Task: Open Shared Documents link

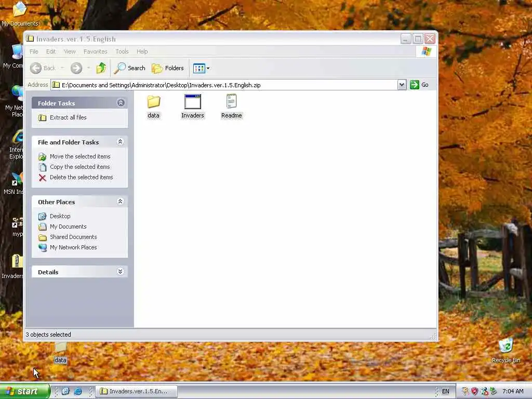Action: [73, 237]
